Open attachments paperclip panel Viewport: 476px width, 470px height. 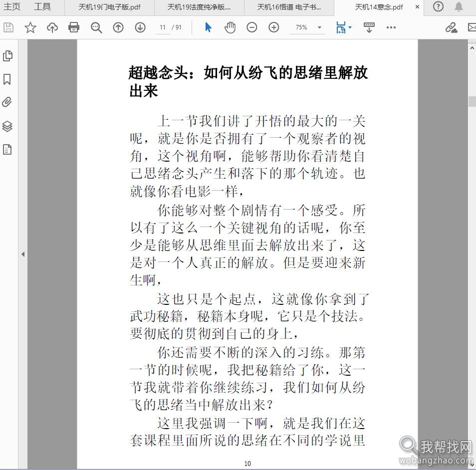pyautogui.click(x=7, y=102)
